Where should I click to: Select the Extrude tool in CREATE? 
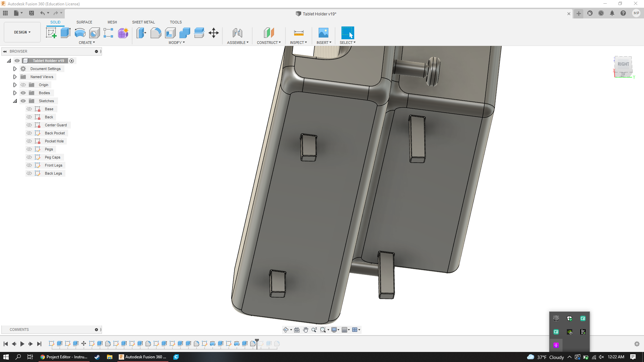[65, 33]
